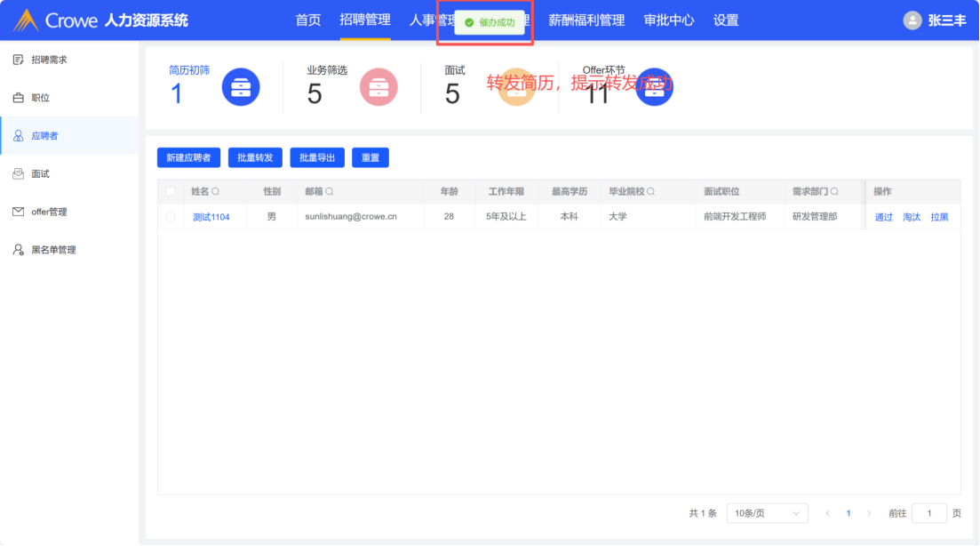Click the 应聘者 person sidebar icon
This screenshot has width=980, height=546.
[18, 136]
